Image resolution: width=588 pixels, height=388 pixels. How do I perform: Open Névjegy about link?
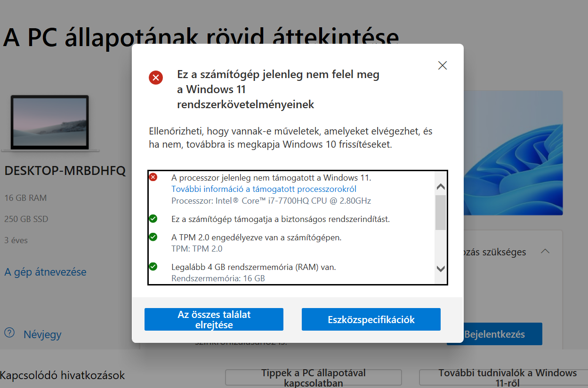click(x=42, y=334)
